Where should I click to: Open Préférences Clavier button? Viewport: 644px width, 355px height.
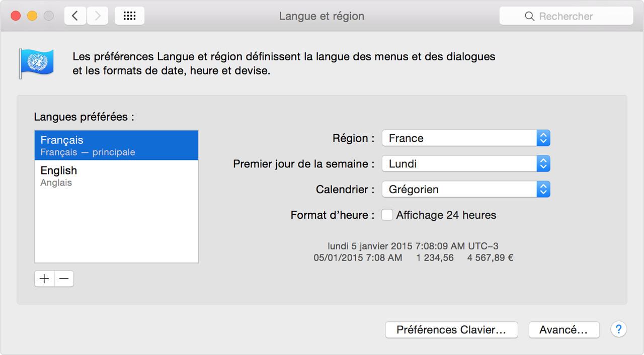click(451, 330)
